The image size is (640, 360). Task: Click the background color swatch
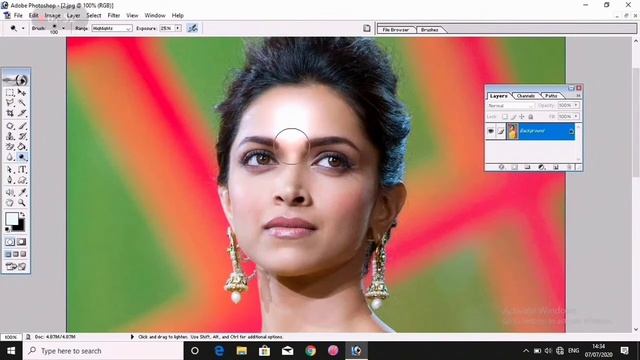(21, 226)
